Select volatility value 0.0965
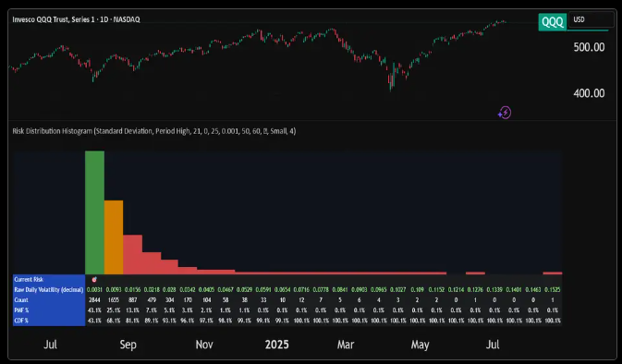The height and width of the screenshot is (364, 622). [379, 290]
